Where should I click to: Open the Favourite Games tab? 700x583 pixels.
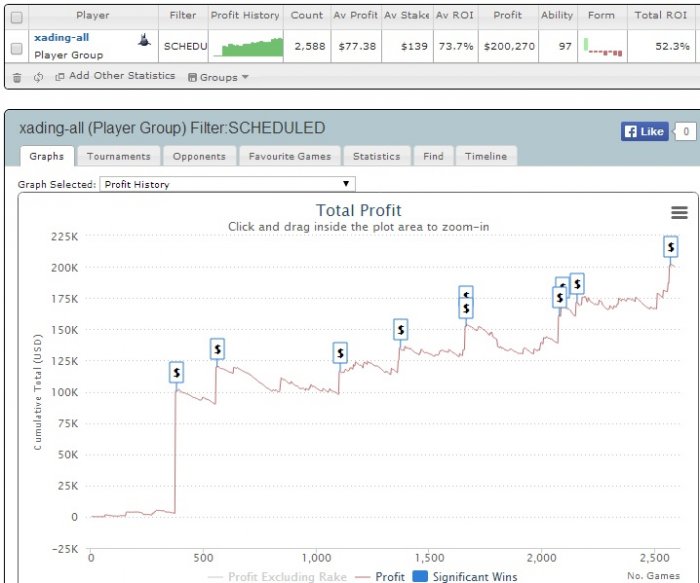290,156
